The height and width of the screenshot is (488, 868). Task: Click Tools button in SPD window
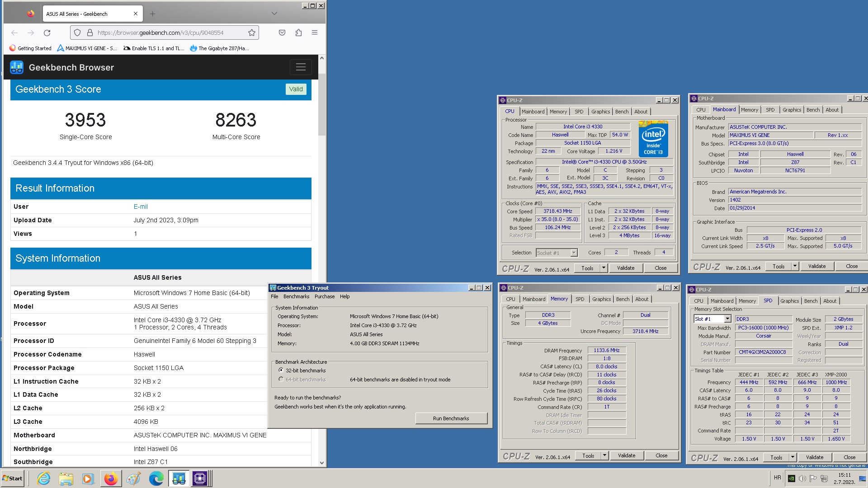pyautogui.click(x=776, y=457)
